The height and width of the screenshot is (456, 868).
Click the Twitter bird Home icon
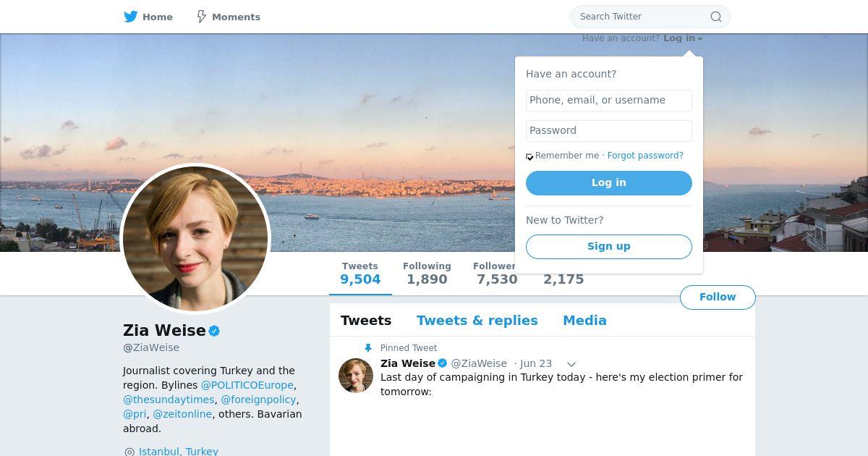131,17
